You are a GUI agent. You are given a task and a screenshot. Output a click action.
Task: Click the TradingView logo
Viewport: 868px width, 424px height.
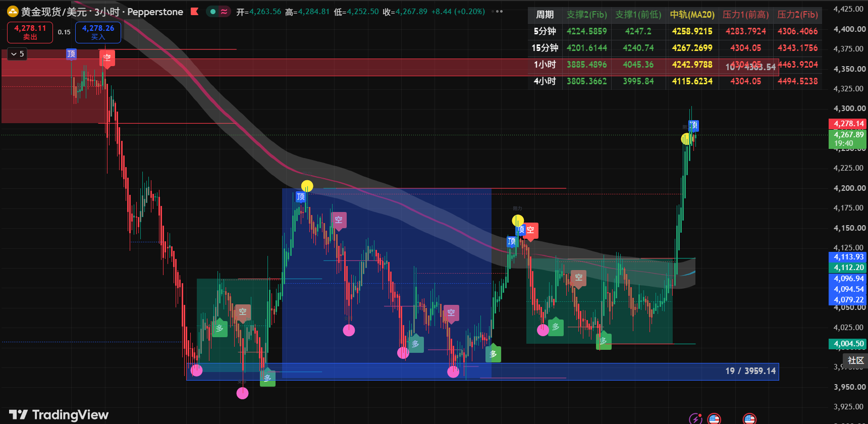[x=59, y=415]
